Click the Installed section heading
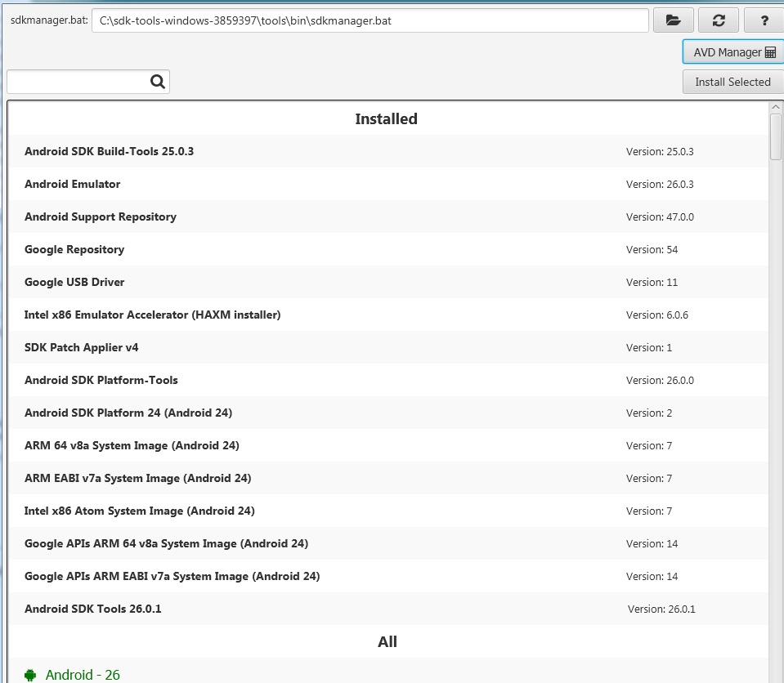The width and height of the screenshot is (784, 683). (386, 119)
